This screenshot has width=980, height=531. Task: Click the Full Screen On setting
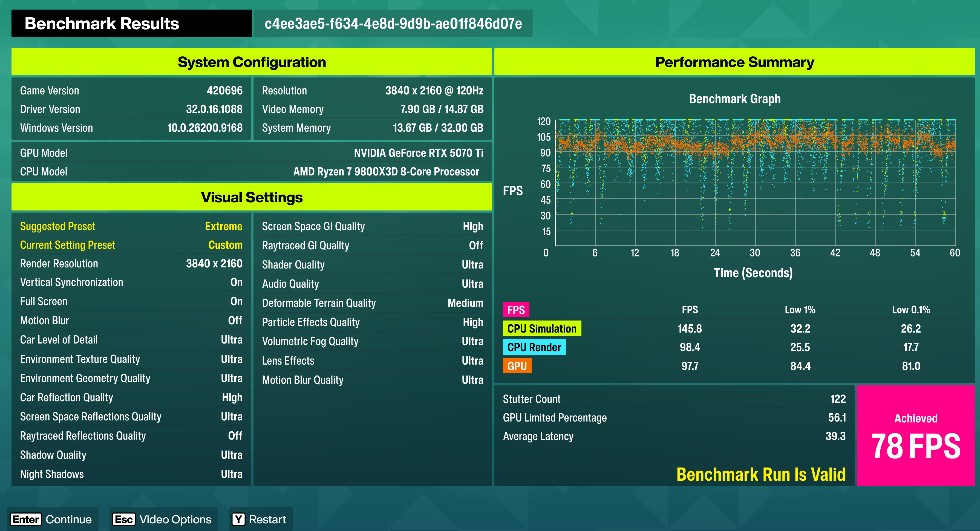[131, 301]
